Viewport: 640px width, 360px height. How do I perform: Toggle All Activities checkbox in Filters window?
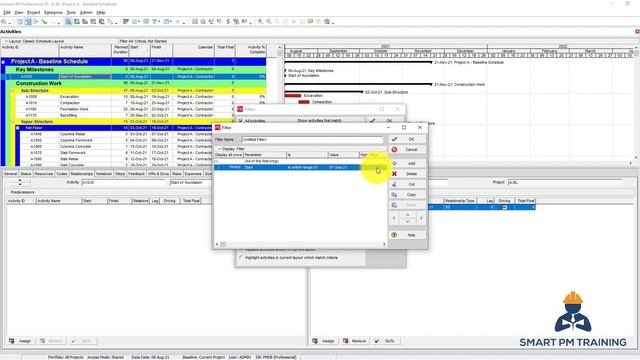(x=241, y=121)
